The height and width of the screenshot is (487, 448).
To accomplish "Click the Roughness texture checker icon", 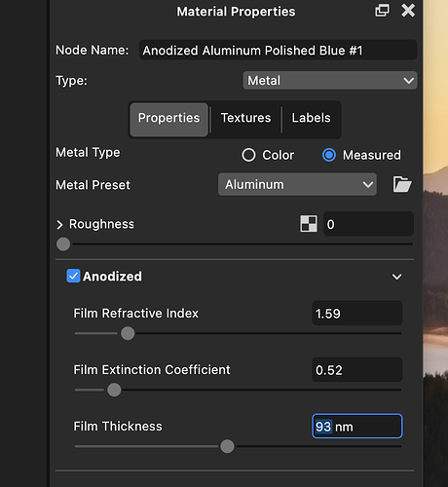I will point(309,224).
